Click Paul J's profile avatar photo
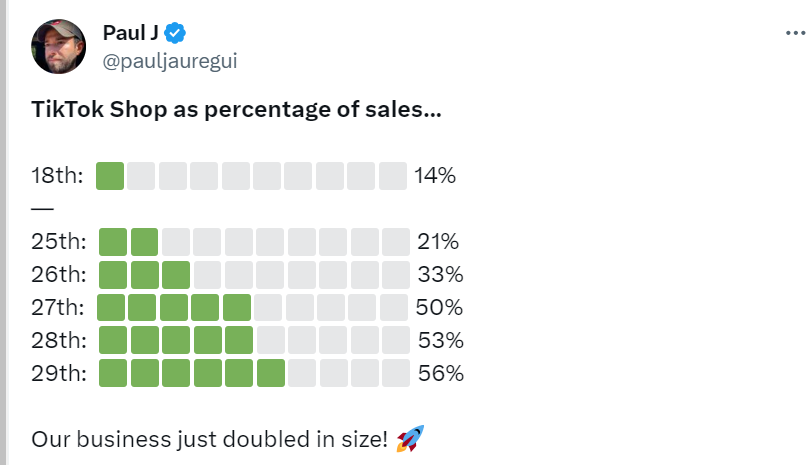811x465 pixels. 59,47
